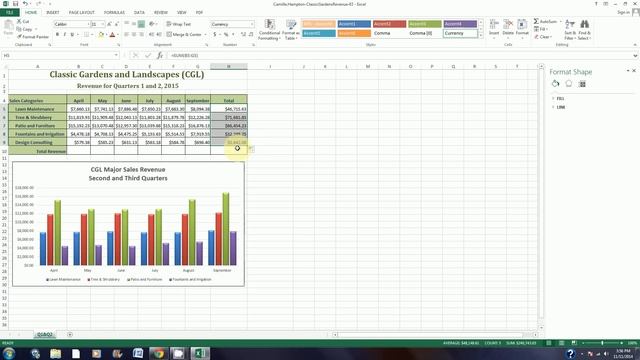Click the Copy command
The image size is (640, 360).
24,29
